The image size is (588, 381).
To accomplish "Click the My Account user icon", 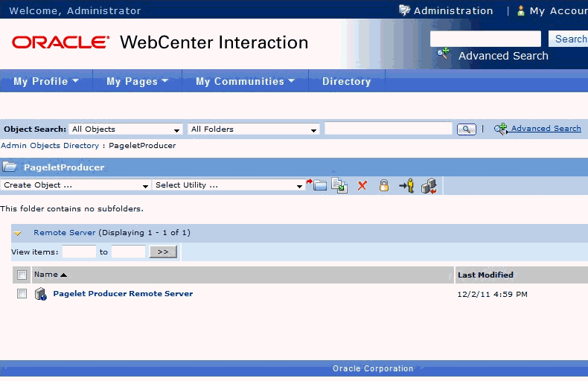I will [520, 10].
